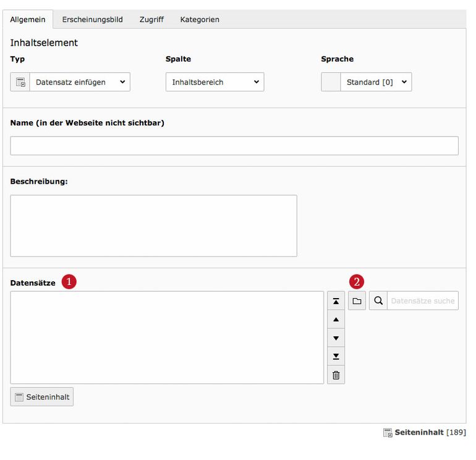476x460 pixels.
Task: Focus the Name text field
Action: pos(234,146)
